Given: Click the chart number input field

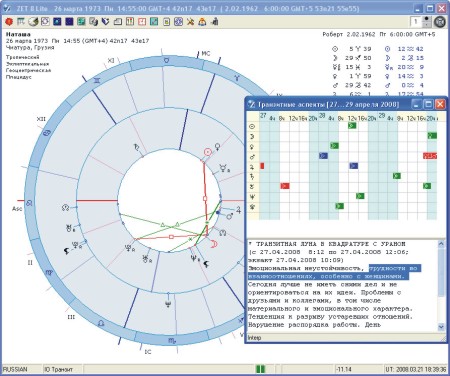Looking at the screenshot, I should click(416, 22).
